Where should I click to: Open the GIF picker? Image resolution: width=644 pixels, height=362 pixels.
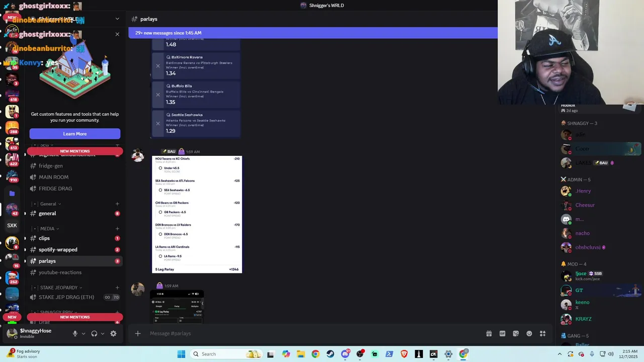tap(502, 333)
